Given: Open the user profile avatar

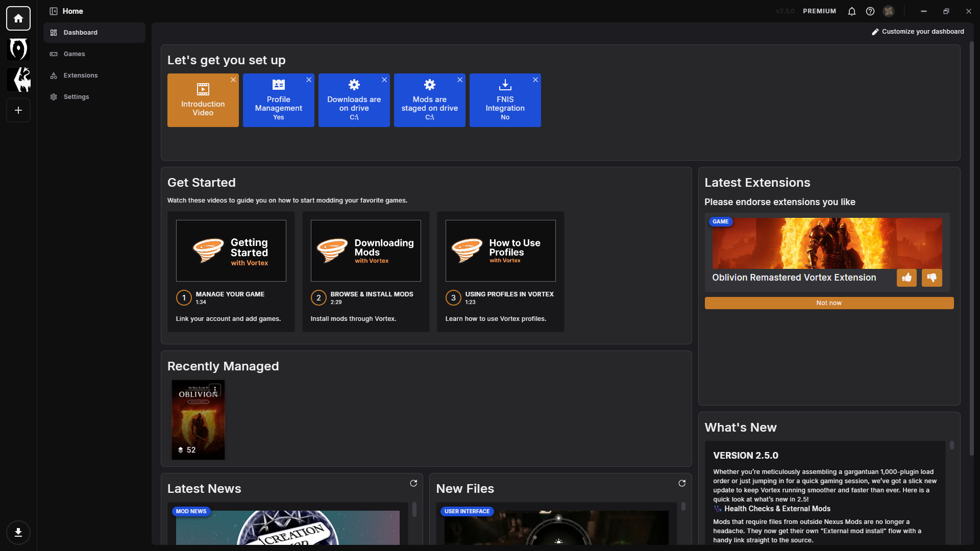Looking at the screenshot, I should tap(889, 11).
